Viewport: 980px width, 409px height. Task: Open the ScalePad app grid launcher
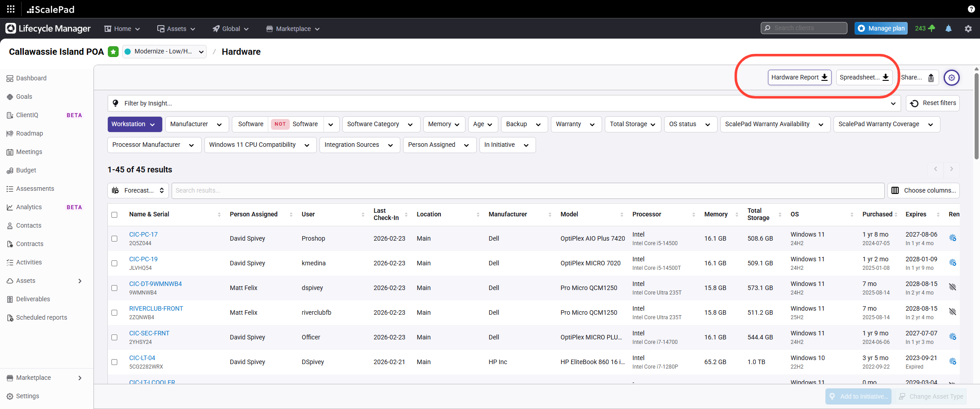coord(11,9)
